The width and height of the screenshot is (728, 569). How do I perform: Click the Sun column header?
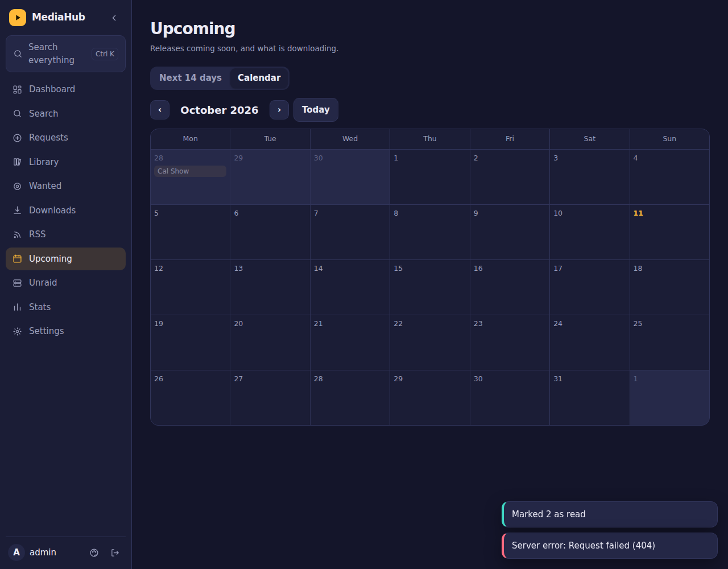(669, 139)
